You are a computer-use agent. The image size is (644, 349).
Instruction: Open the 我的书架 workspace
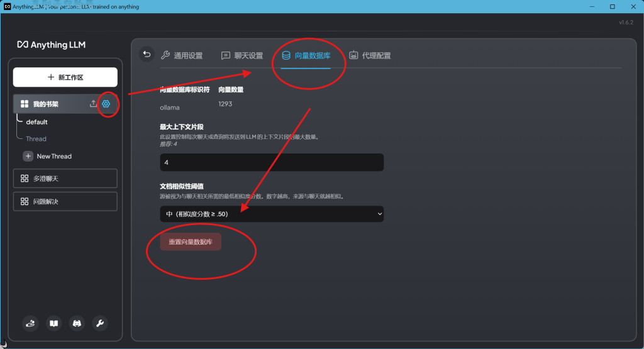point(45,104)
